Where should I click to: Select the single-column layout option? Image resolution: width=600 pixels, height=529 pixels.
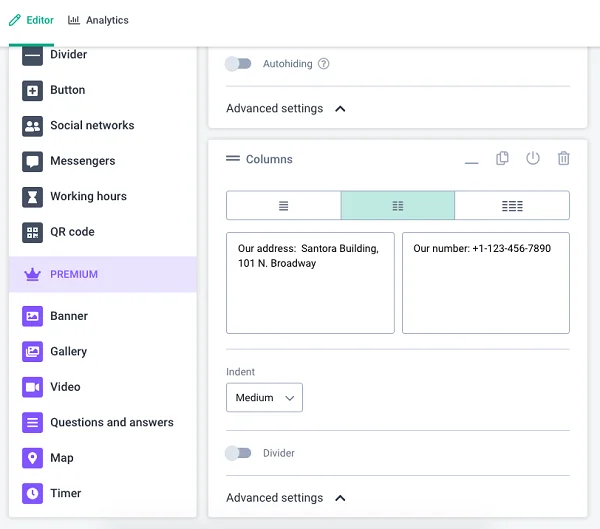[284, 206]
